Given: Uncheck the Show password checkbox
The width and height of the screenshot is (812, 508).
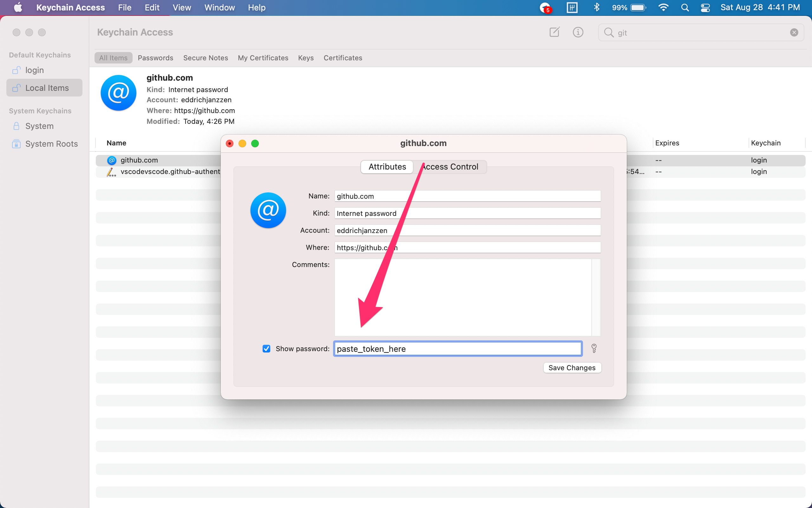Looking at the screenshot, I should click(266, 349).
